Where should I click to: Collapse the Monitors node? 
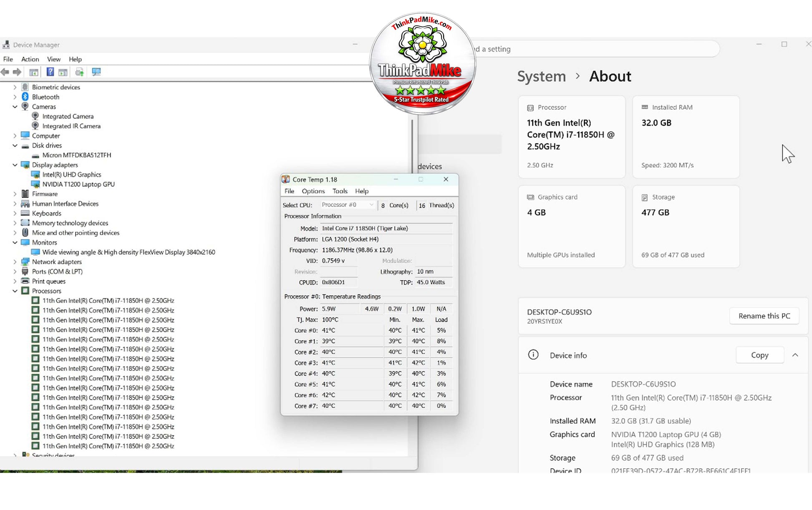[x=15, y=243]
